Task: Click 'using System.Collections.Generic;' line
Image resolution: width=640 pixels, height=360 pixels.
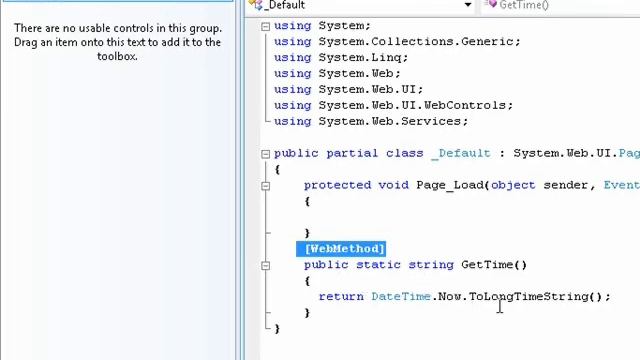Action: point(397,42)
